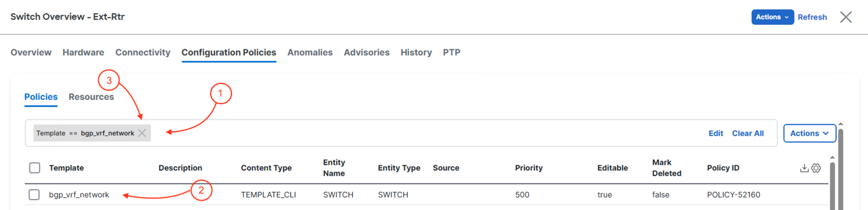Open the outlined Actions dropdown near filter
The width and height of the screenshot is (868, 210).
(x=809, y=133)
